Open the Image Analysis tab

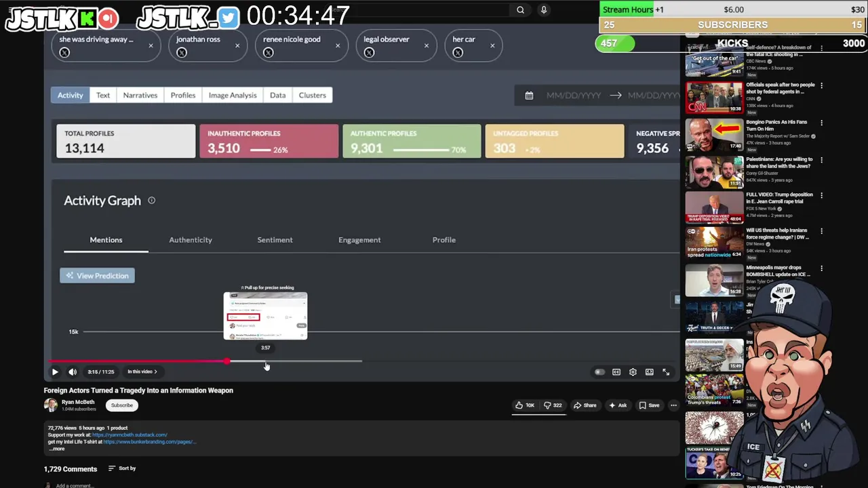233,95
